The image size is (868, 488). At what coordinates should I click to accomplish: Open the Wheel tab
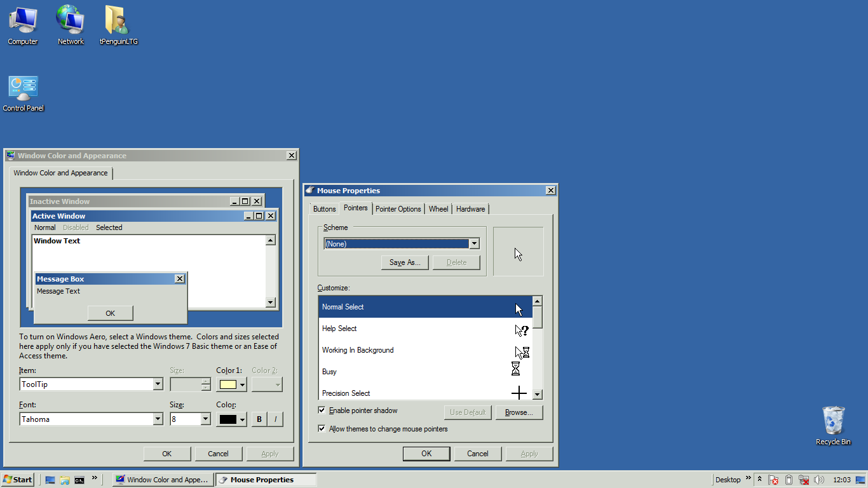point(438,209)
